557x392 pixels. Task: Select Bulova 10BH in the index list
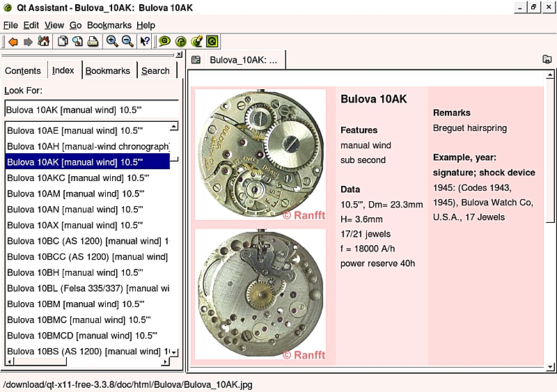(x=75, y=272)
